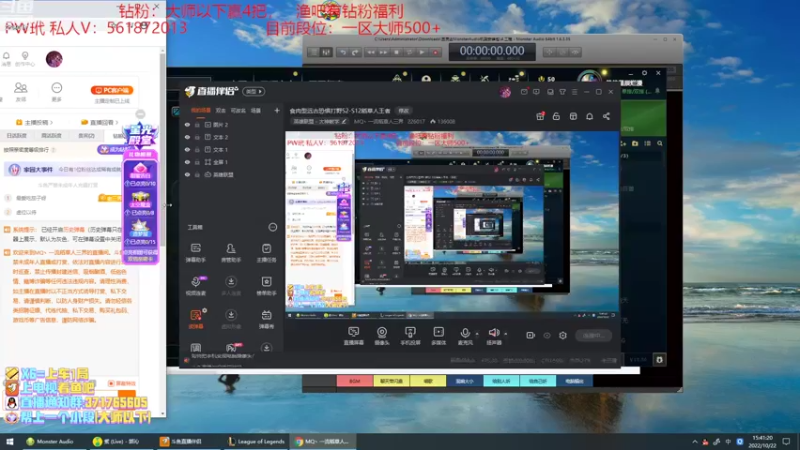Expand 直播回看 chevron in left panel

click(x=117, y=122)
